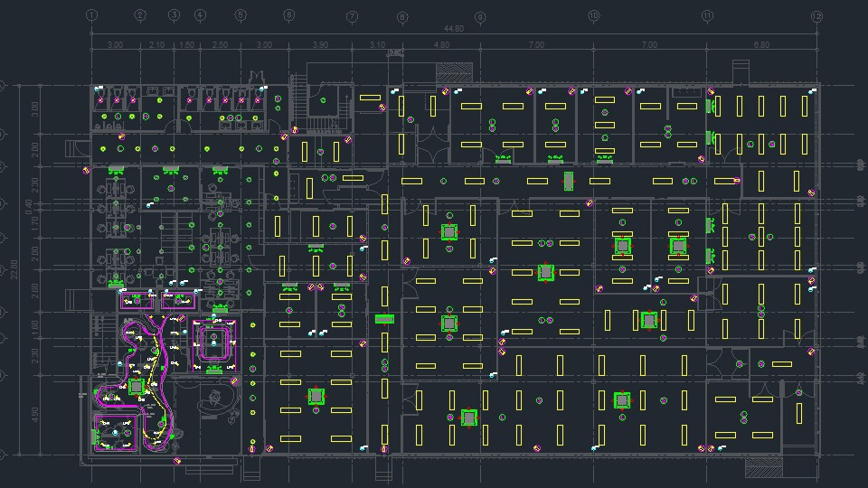Select the hatched block below bottom-right wall
Screen dimensions: 868x488
(x=762, y=466)
